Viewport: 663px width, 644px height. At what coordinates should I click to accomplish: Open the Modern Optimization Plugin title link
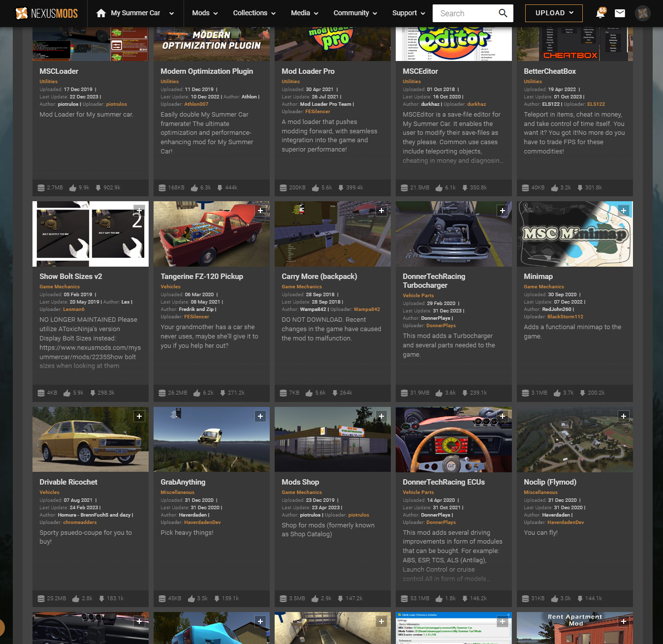point(207,71)
